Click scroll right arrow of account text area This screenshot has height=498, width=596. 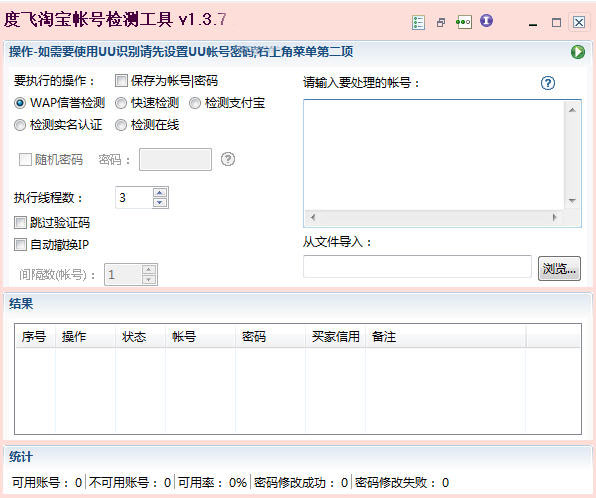(555, 217)
